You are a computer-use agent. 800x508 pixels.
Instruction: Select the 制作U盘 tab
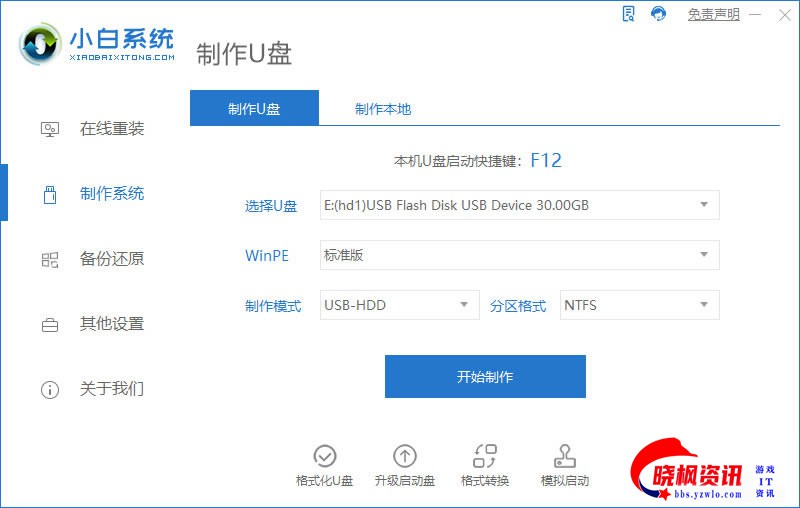point(254,108)
